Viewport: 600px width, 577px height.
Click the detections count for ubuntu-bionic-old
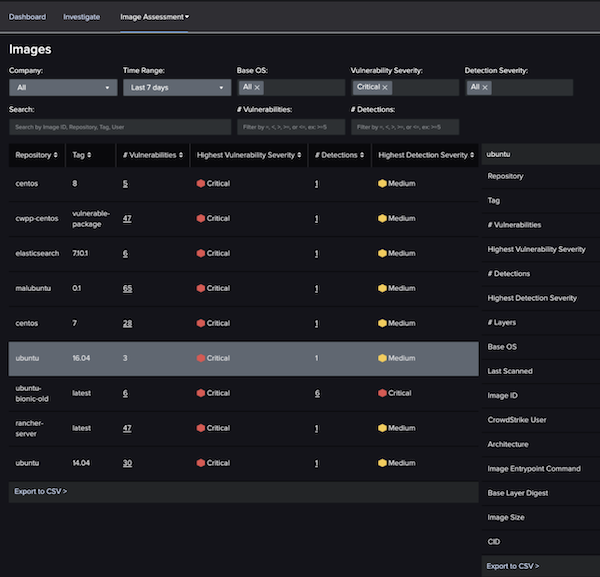click(x=317, y=393)
